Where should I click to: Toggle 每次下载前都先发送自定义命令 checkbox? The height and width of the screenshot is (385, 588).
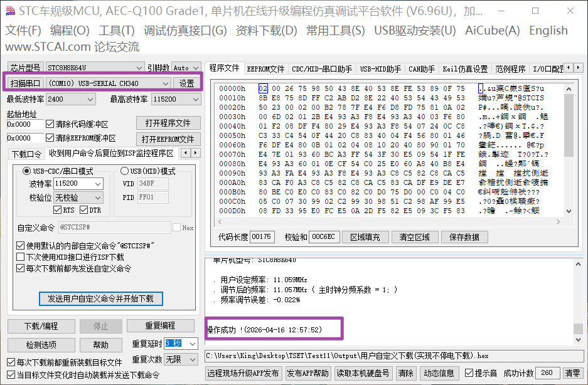tap(21, 268)
